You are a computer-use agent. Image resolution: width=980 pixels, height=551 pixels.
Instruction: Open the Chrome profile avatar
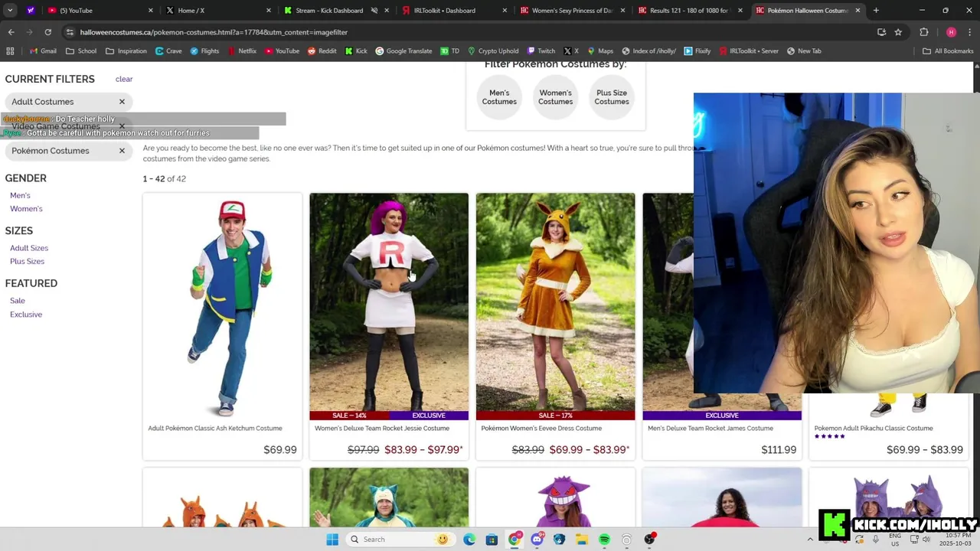click(x=951, y=32)
